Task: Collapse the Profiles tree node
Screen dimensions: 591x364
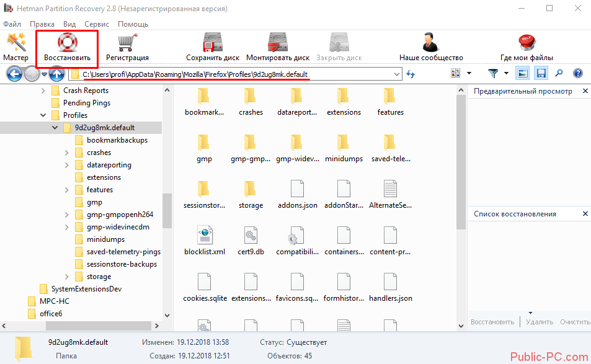Action: pos(43,115)
